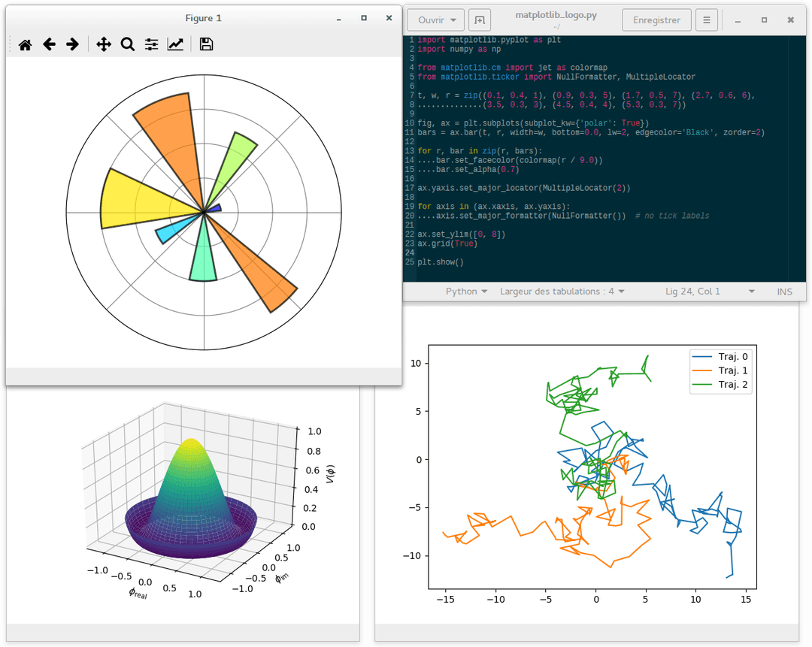Toggle zoom mode off in the figure toolbar
The height and width of the screenshot is (647, 812).
[128, 44]
